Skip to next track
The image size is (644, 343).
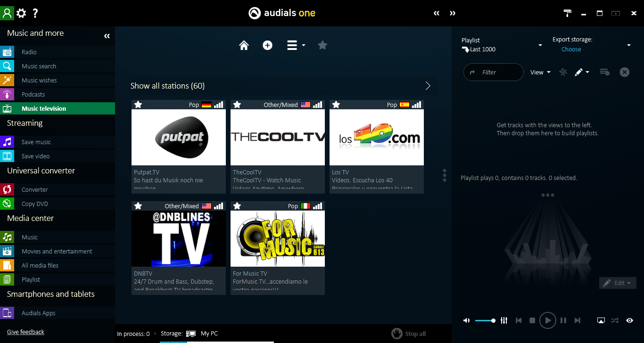pyautogui.click(x=578, y=320)
